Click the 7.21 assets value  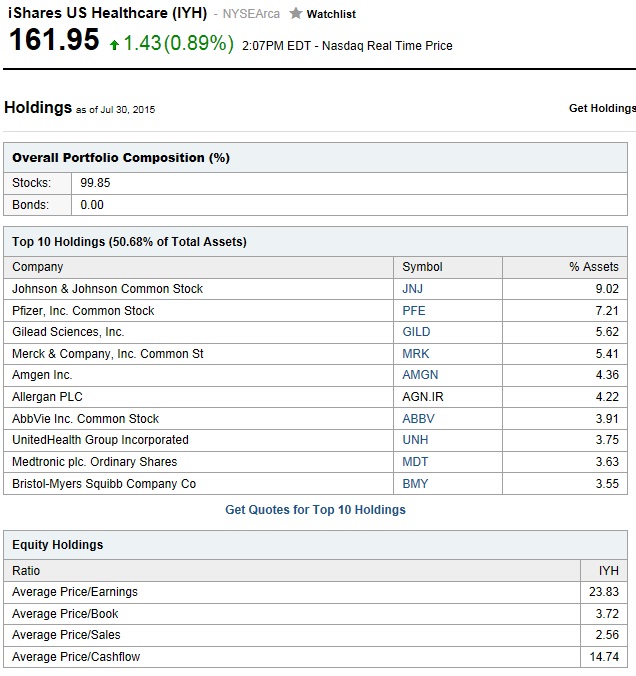607,310
